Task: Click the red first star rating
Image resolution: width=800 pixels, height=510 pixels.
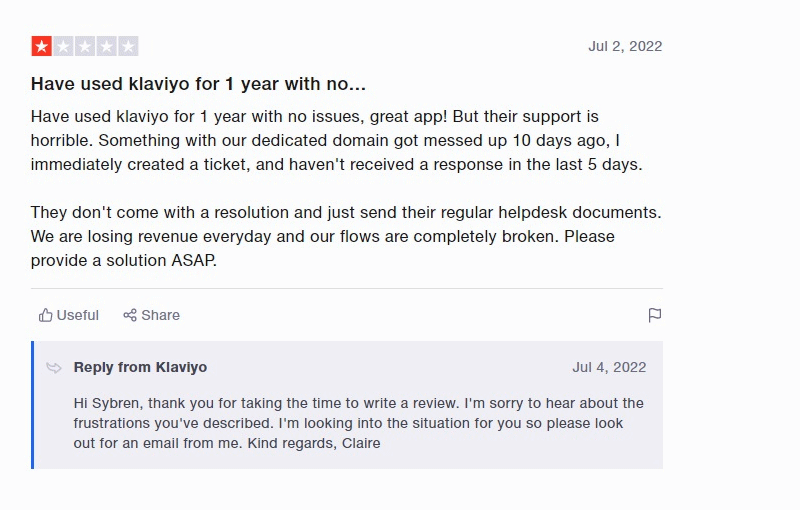Action: point(41,46)
